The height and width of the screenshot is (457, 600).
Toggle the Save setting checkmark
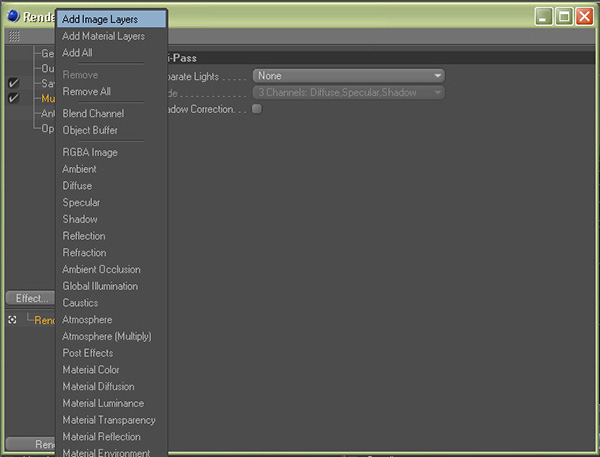point(13,83)
